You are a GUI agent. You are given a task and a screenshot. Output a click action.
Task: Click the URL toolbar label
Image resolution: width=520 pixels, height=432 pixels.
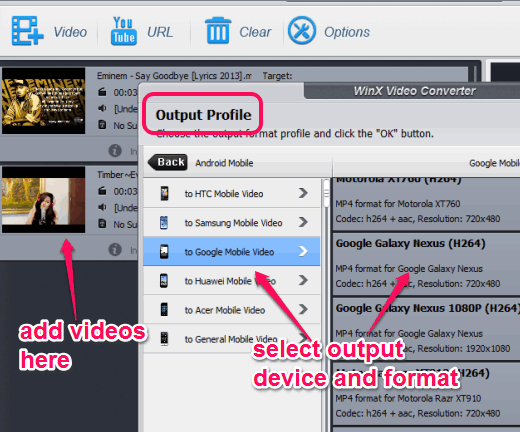(160, 32)
